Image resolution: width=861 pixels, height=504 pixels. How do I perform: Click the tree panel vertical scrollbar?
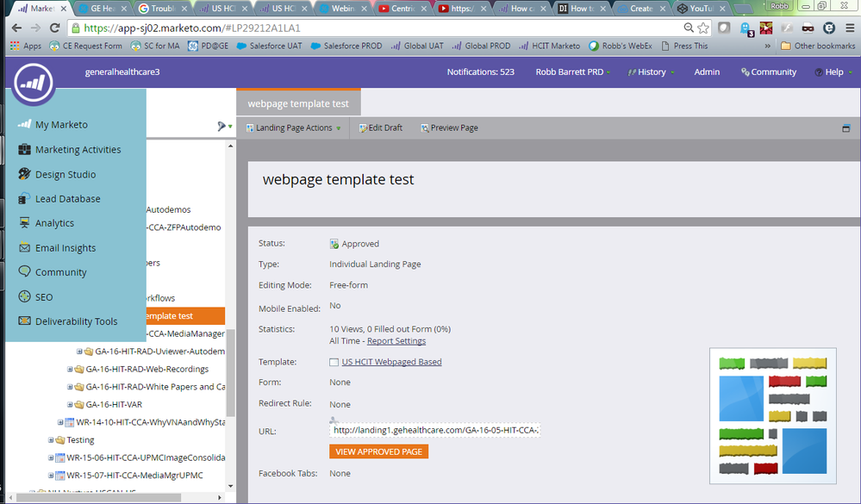click(x=231, y=373)
